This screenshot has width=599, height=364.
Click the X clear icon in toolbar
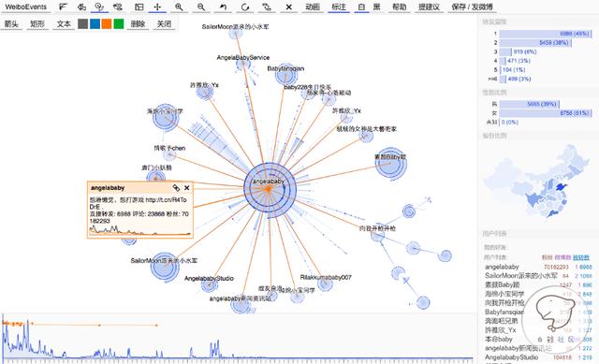pyautogui.click(x=289, y=7)
